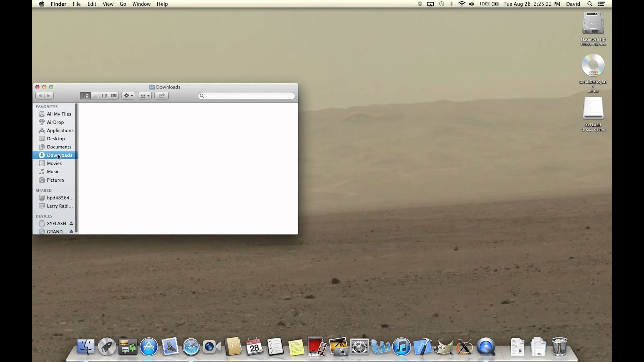Launch iTunes from the Dock
This screenshot has height=362, width=644.
pos(401,346)
